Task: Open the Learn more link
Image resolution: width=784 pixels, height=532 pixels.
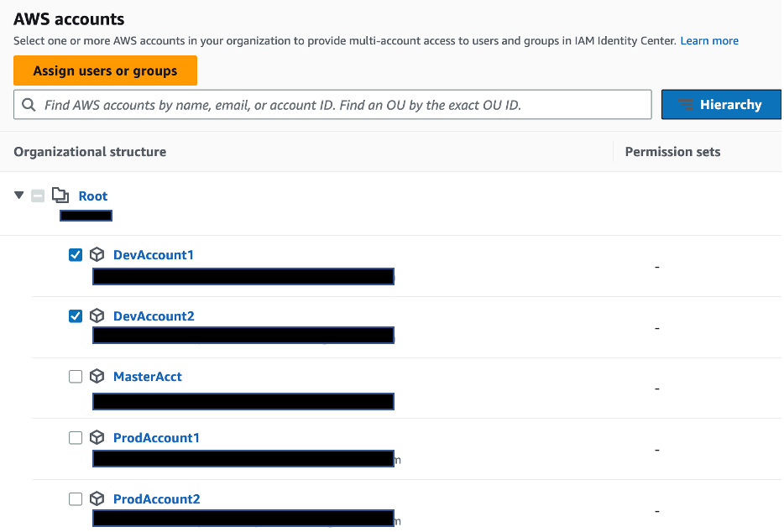Action: pyautogui.click(x=709, y=41)
